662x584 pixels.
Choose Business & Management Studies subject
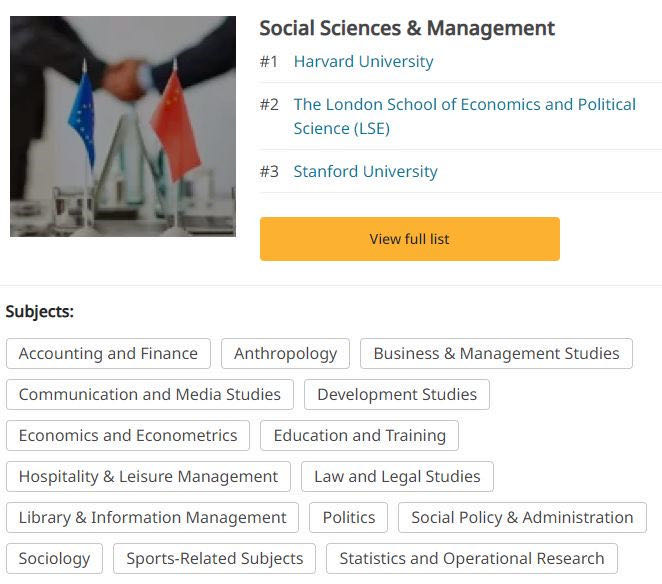(x=496, y=354)
